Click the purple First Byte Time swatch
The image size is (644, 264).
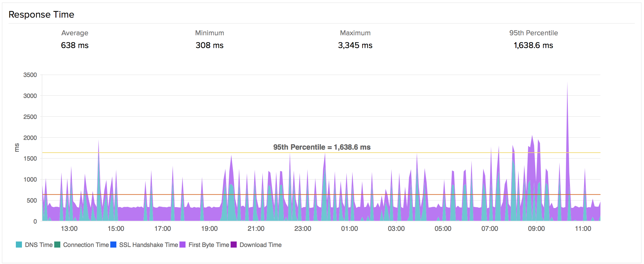click(182, 245)
